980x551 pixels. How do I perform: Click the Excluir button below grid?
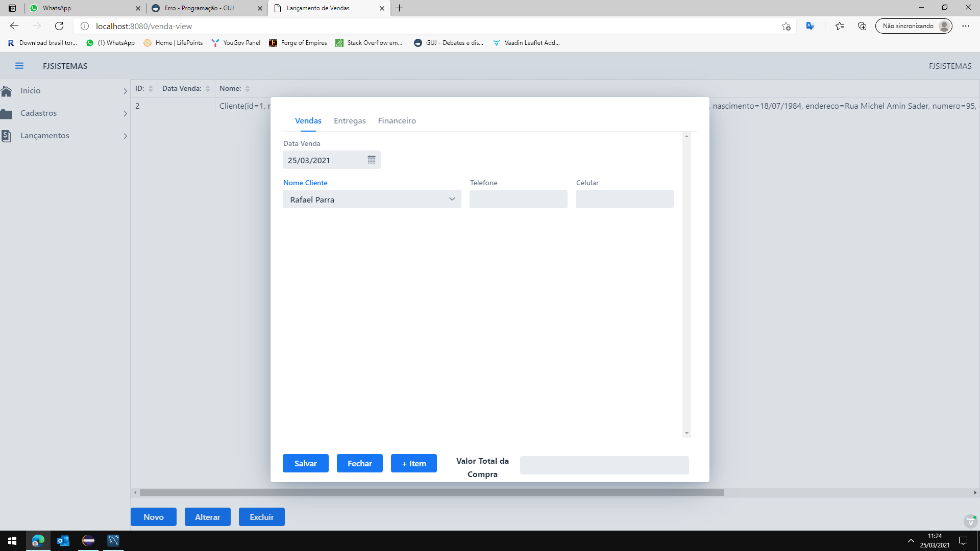click(x=261, y=517)
